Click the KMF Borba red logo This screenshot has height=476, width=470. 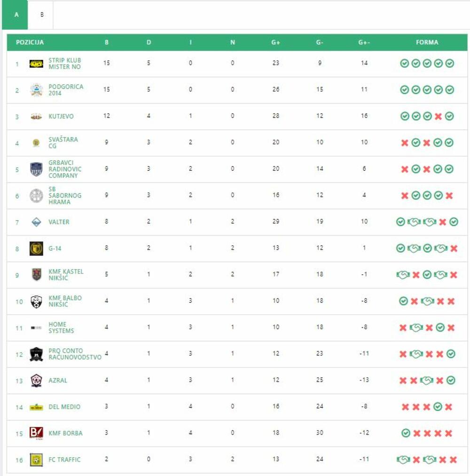pos(36,433)
